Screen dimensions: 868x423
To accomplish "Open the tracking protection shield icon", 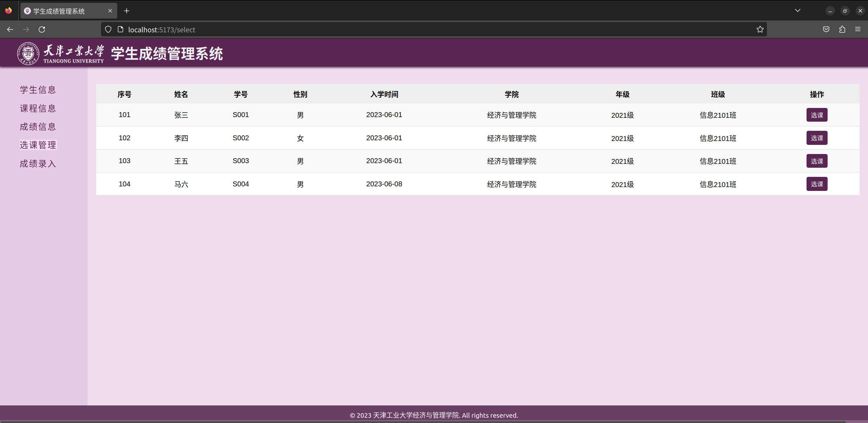I will 108,30.
